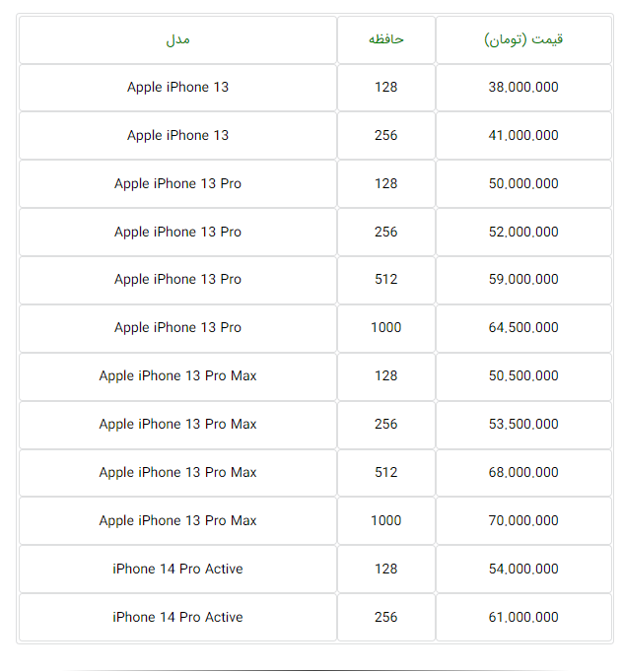The image size is (623, 672).
Task: Click the 50,000,000 price cell
Action: pyautogui.click(x=523, y=183)
